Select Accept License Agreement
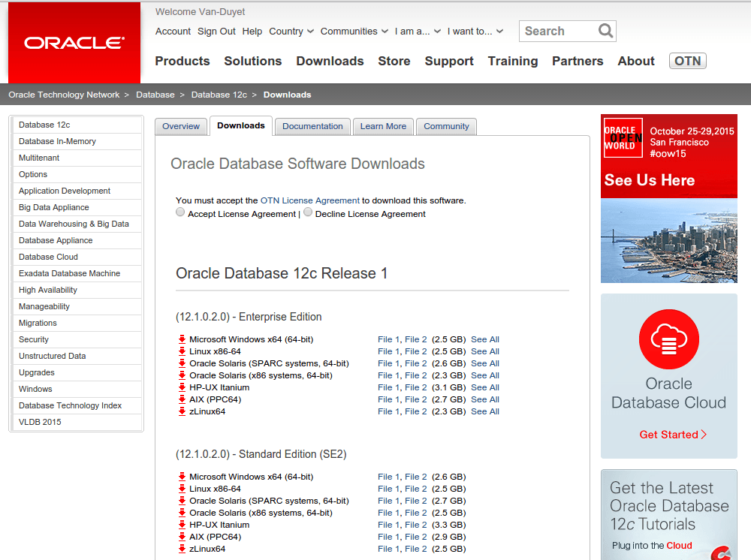Image resolution: width=751 pixels, height=560 pixels. (180, 212)
